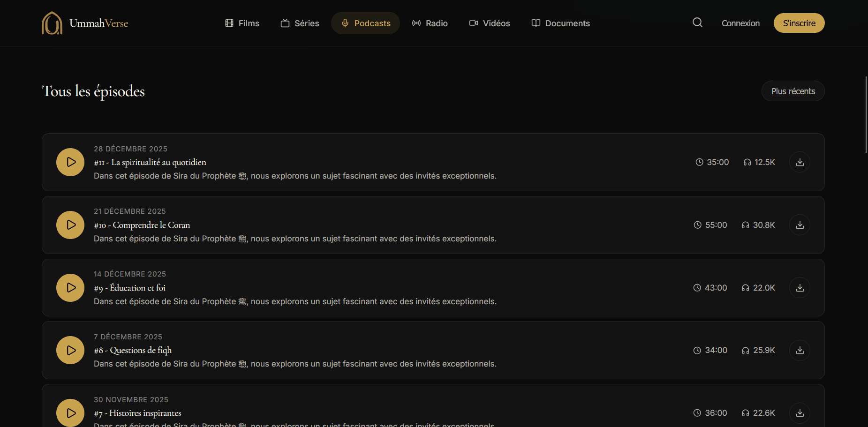Go to the Films section
The height and width of the screenshot is (427, 868).
[242, 23]
